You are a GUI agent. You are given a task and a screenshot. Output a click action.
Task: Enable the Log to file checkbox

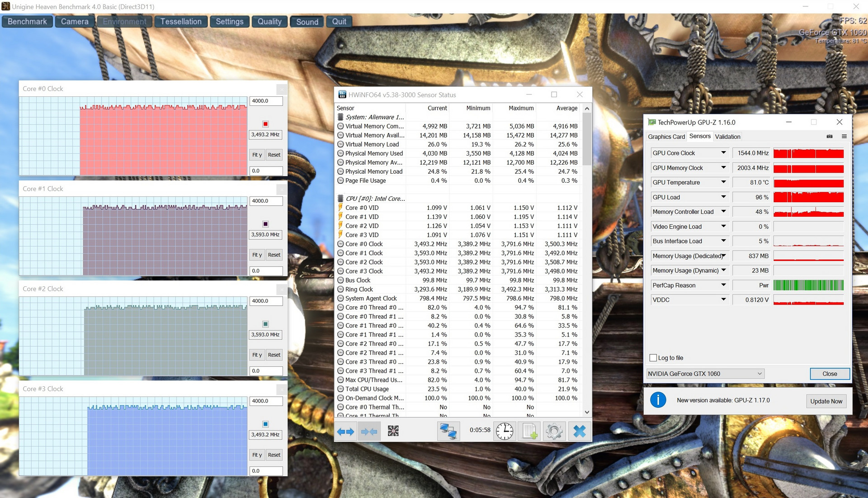point(653,358)
